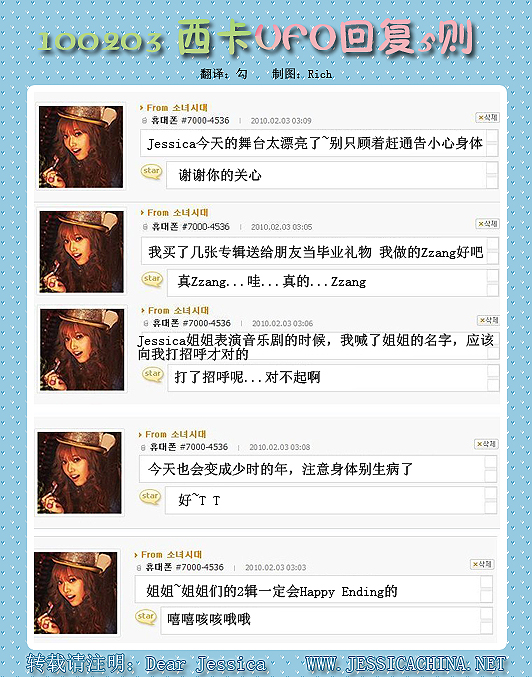The height and width of the screenshot is (677, 532).
Task: Open the profile photo on the first message
Action: click(81, 147)
